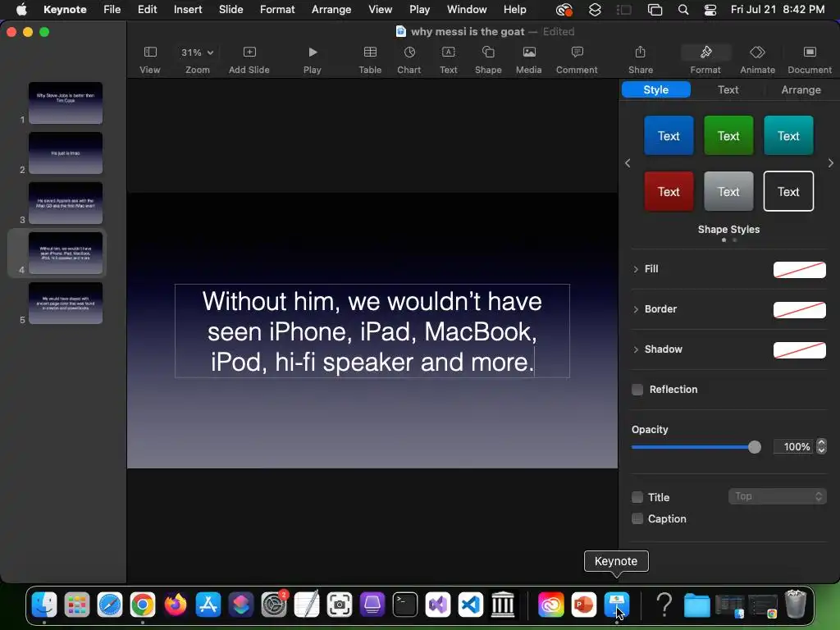Switch to the Arrange inspector tab
The image size is (840, 630).
click(801, 89)
